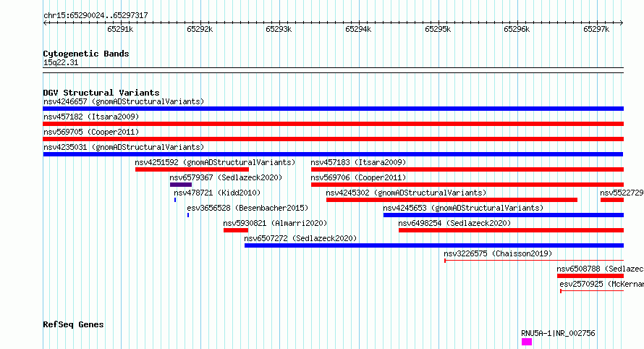
Task: Click the 65291k ruler tick label
Action: [120, 29]
